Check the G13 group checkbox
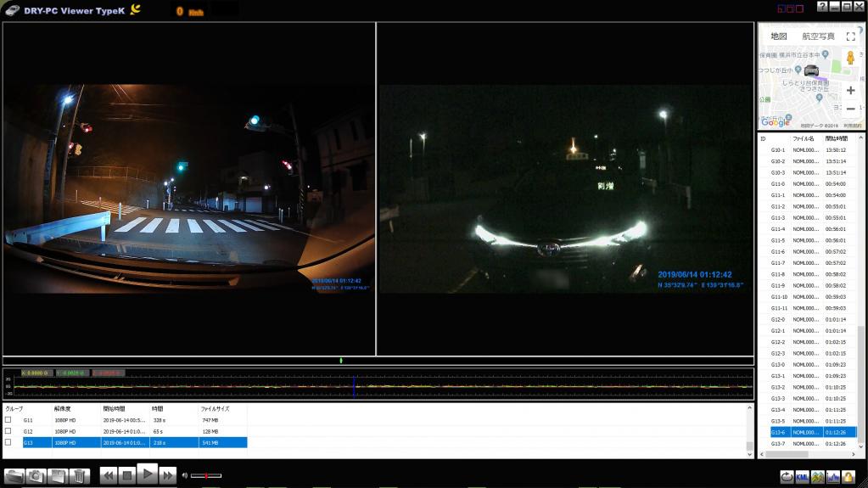Image resolution: width=868 pixels, height=488 pixels. coord(8,442)
